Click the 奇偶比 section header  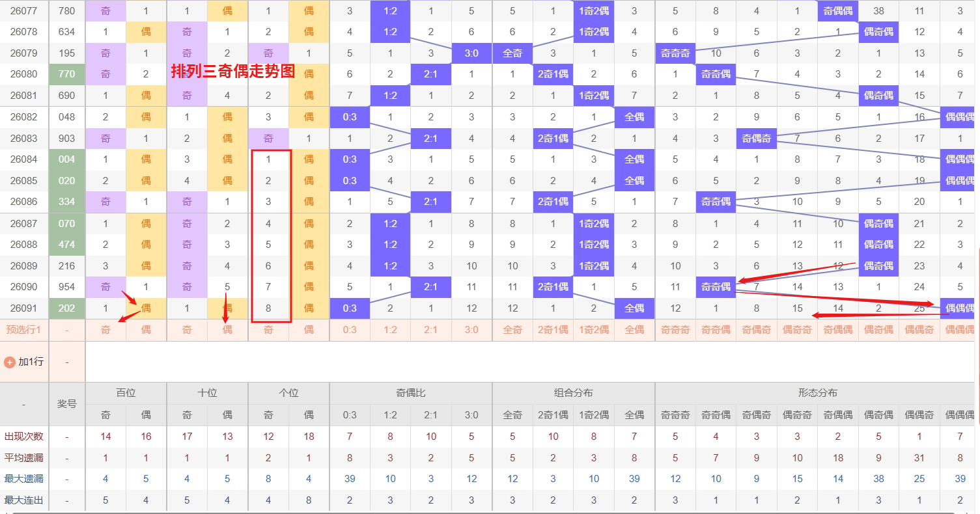410,393
